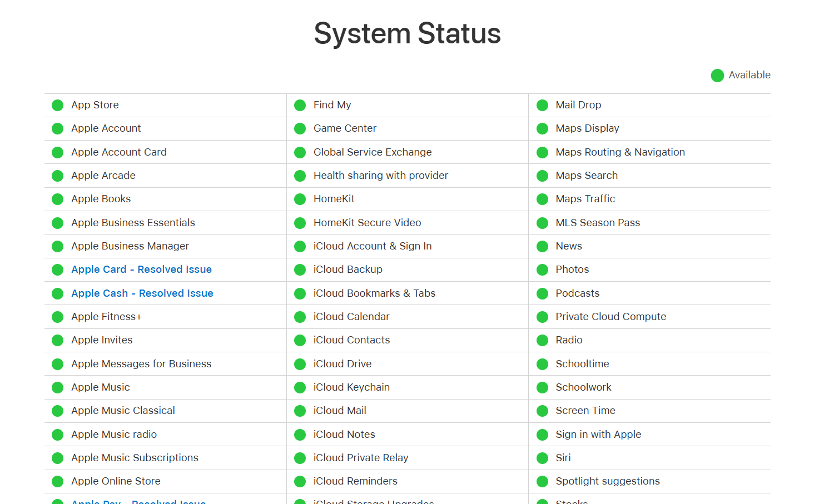Click the green Available legend dot
834x504 pixels.
coord(717,76)
